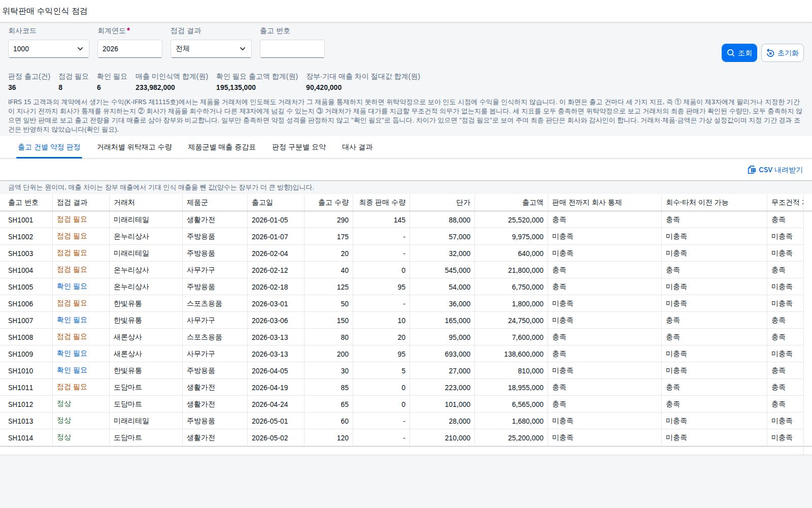Click the 2026-05-02 date in row SH1014

tap(270, 438)
